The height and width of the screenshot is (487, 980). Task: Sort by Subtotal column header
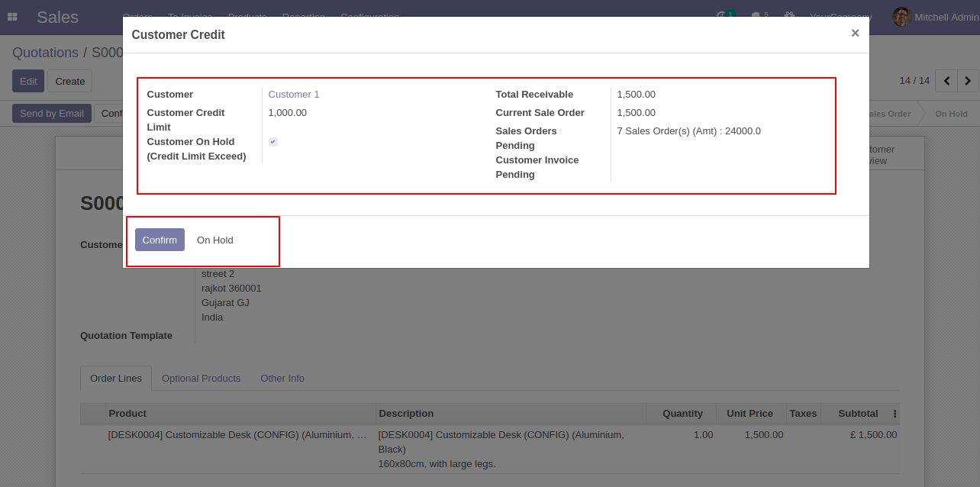[x=858, y=414]
